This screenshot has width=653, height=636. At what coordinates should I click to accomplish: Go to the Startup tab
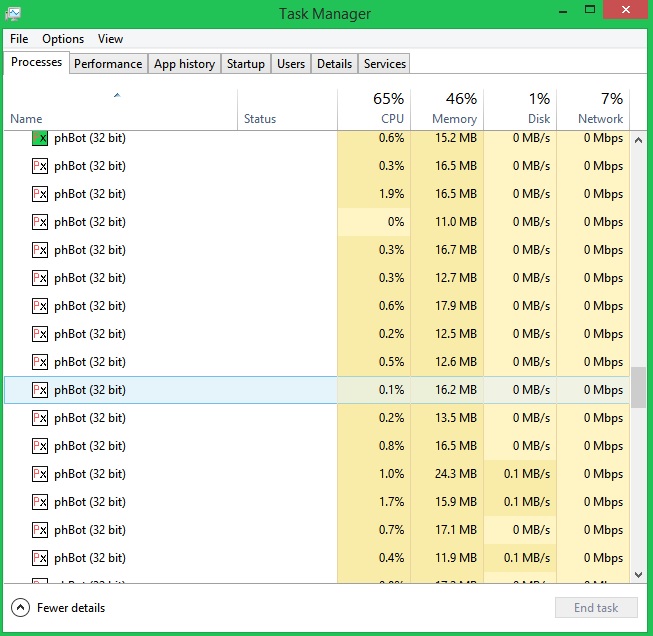coord(245,64)
